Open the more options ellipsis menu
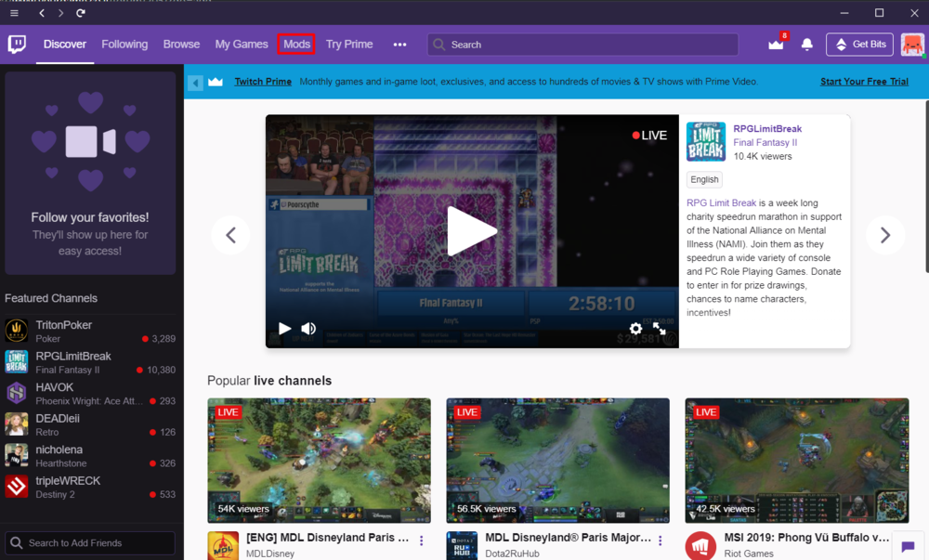Viewport: 929px width, 560px height. 399,45
